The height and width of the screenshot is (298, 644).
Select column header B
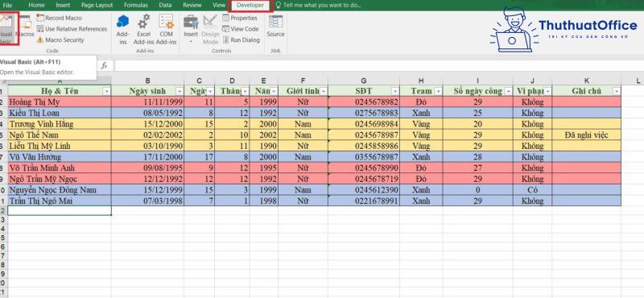147,81
